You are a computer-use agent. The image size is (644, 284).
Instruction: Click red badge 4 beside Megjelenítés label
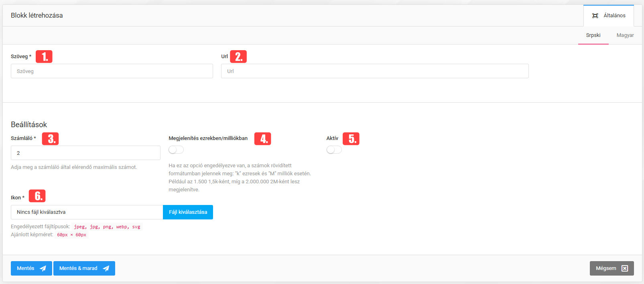[263, 139]
